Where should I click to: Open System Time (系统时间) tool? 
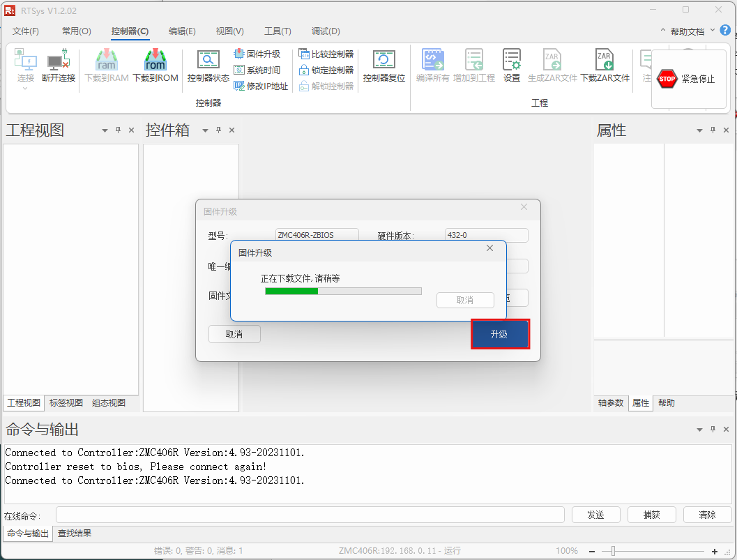pos(257,70)
